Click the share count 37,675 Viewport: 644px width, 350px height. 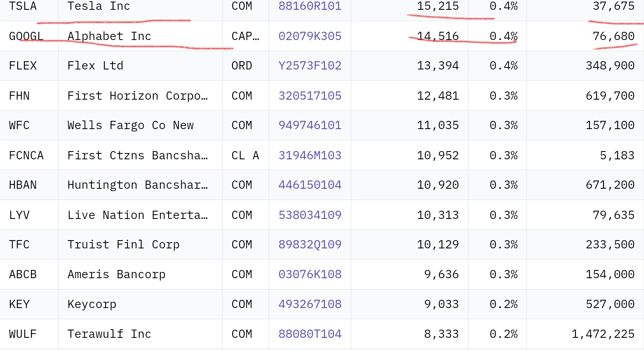[x=613, y=6]
